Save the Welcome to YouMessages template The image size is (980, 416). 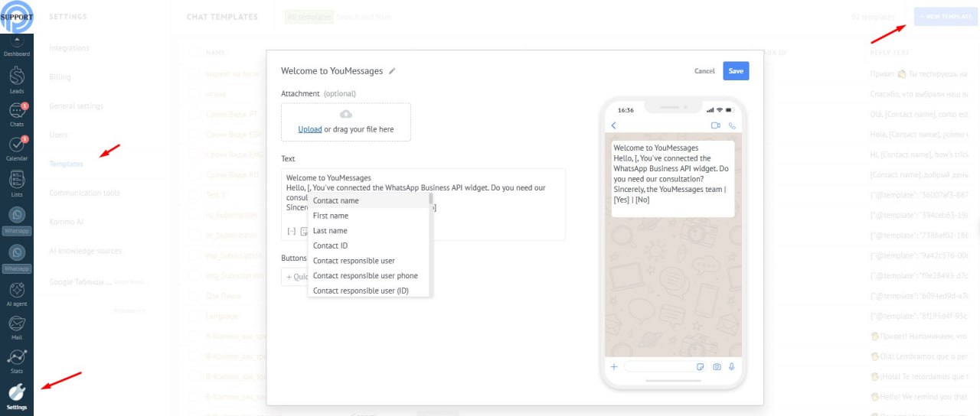735,71
